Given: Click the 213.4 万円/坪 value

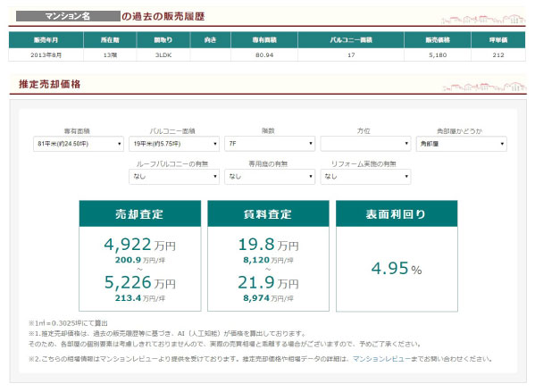Looking at the screenshot, I should pos(140,298).
